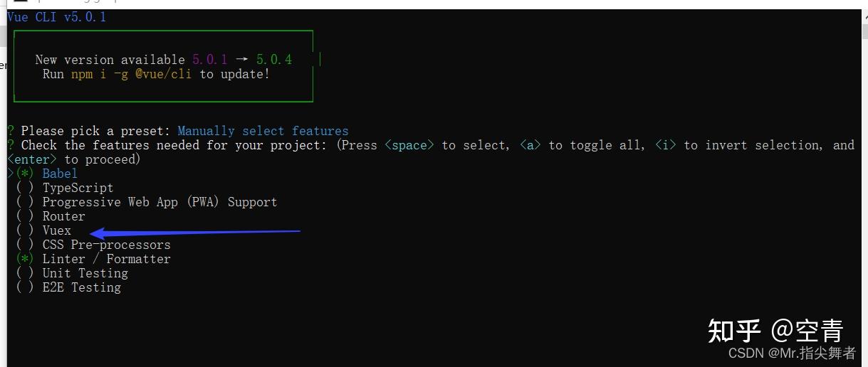Check the Unit Testing checkbox
868x367 pixels.
(x=25, y=273)
